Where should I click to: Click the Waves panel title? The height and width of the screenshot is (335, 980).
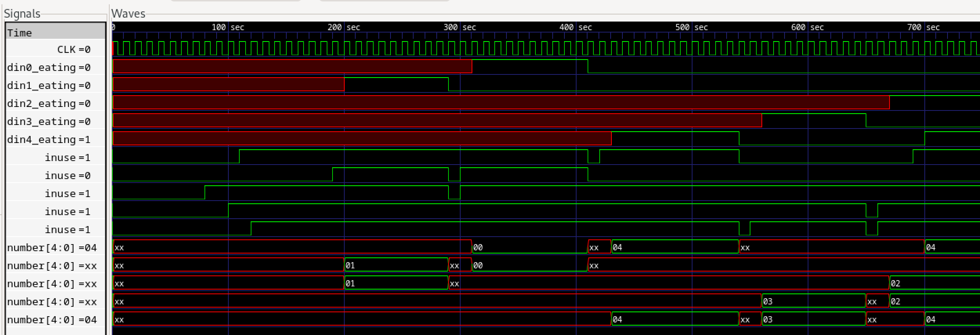click(128, 14)
